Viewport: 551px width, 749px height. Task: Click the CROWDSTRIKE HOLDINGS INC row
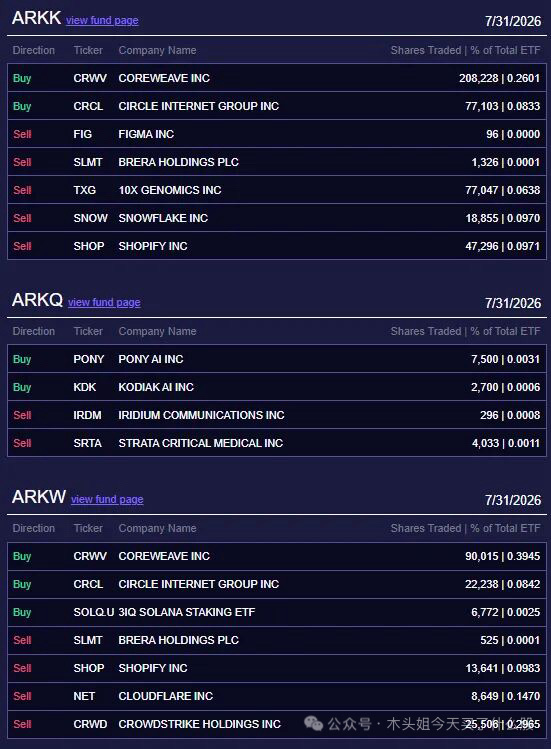coord(277,724)
